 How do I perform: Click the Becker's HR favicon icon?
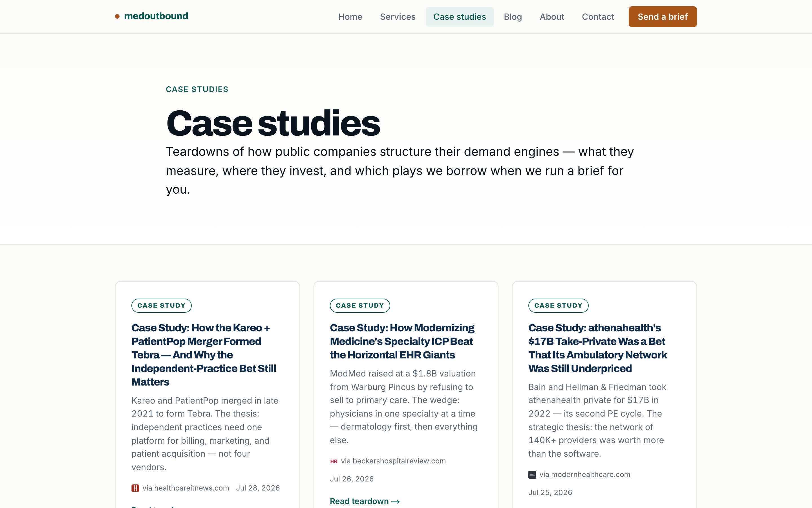[334, 461]
